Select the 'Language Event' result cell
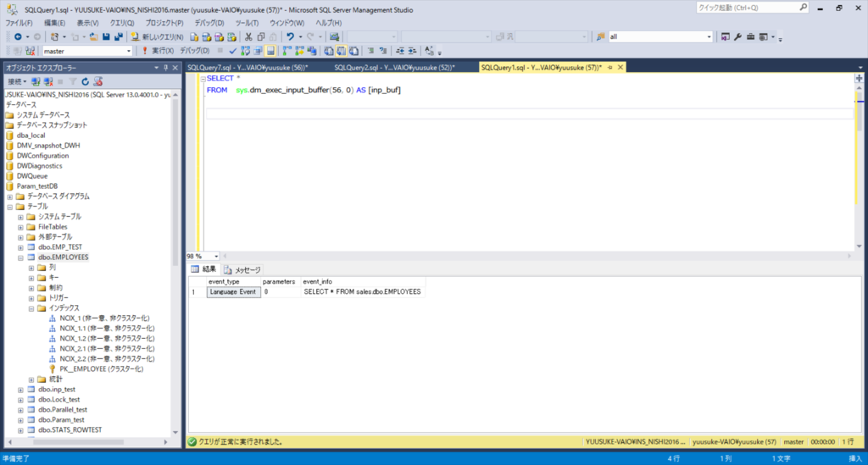 (x=233, y=292)
